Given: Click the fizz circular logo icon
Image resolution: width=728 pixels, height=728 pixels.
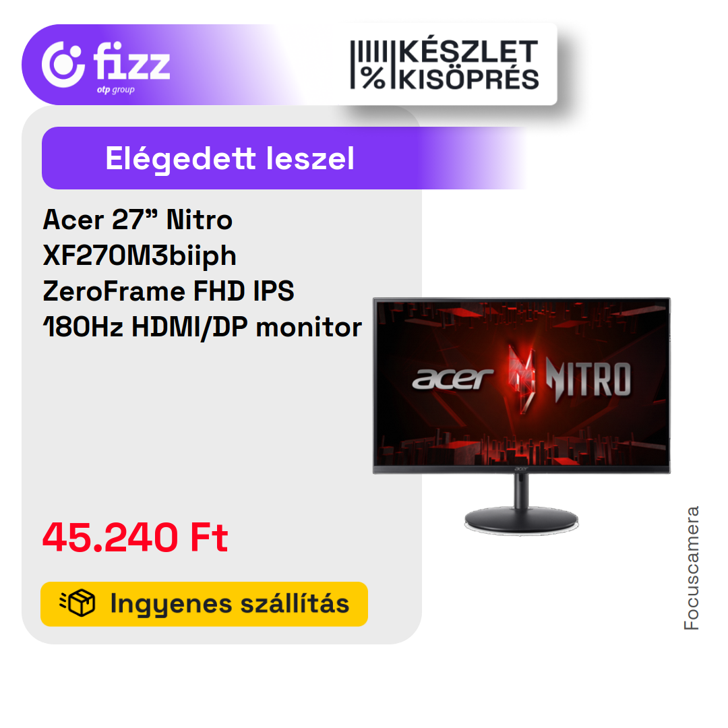Looking at the screenshot, I should pos(63,65).
